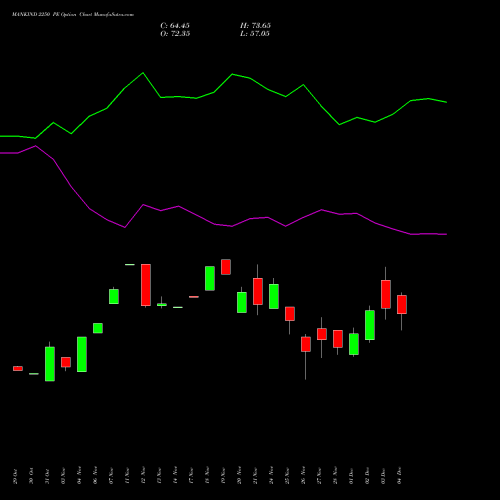500x500 pixels.
Task: Click the green candle above 24 Nov
Action: (274, 296)
